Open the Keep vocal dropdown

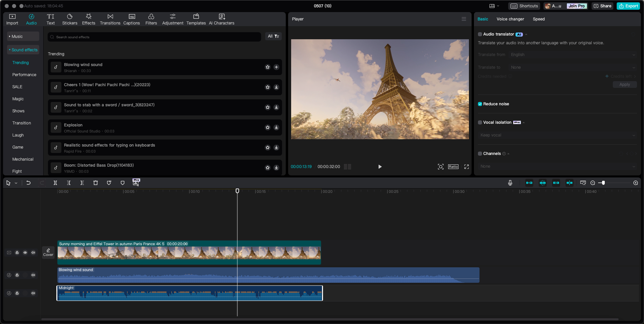click(x=557, y=135)
